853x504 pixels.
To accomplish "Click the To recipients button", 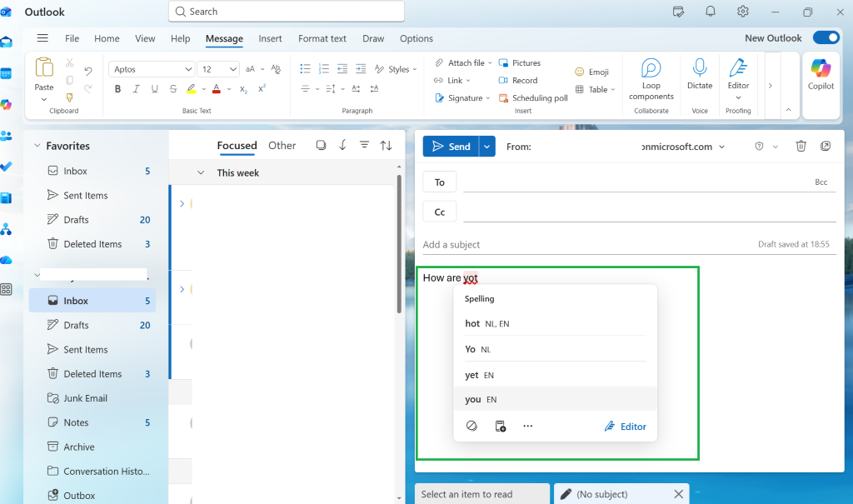I will [440, 182].
